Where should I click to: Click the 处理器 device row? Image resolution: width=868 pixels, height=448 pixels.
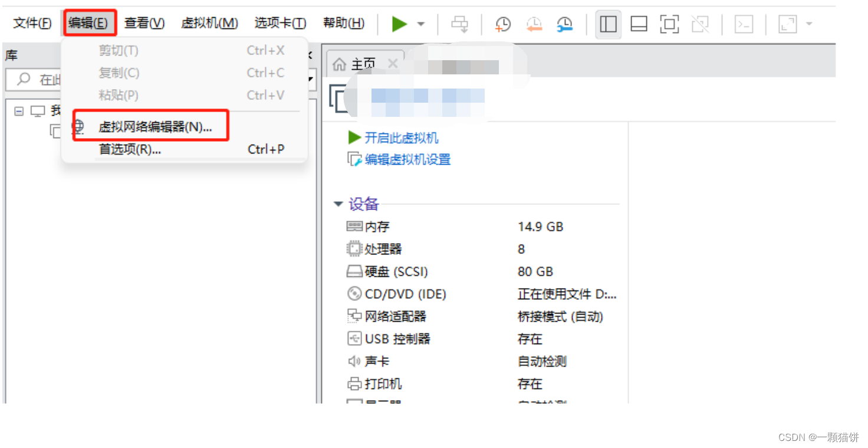[481, 249]
